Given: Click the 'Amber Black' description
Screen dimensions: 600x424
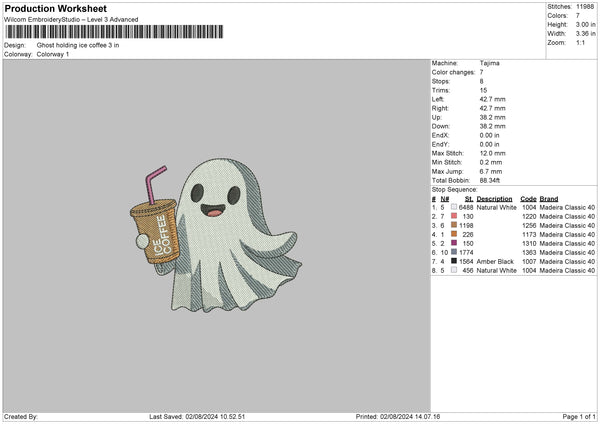Looking at the screenshot, I should [x=495, y=262].
